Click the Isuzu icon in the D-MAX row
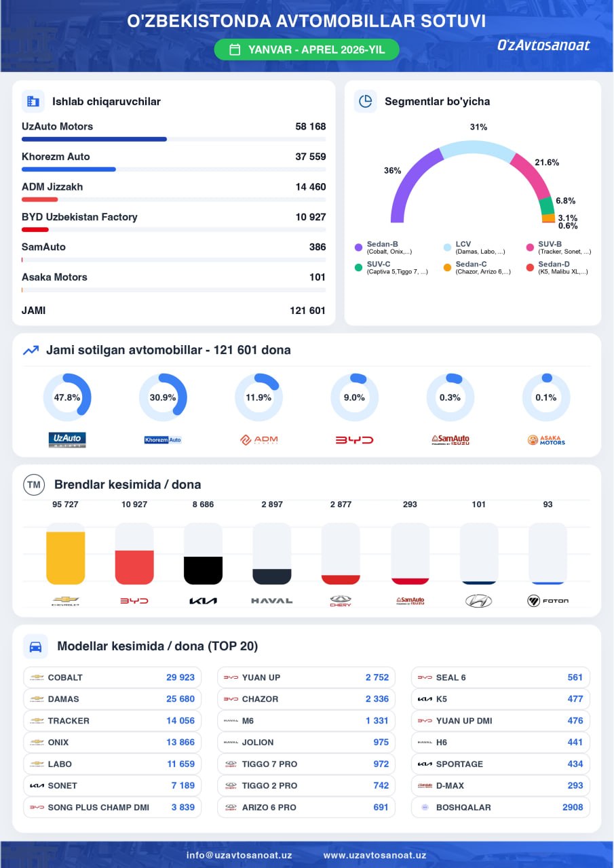 point(425,786)
